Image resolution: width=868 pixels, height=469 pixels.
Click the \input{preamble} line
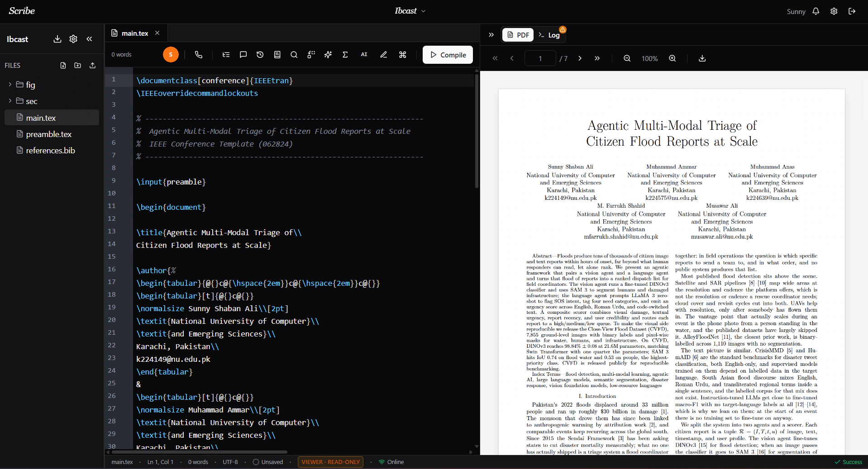171,182
